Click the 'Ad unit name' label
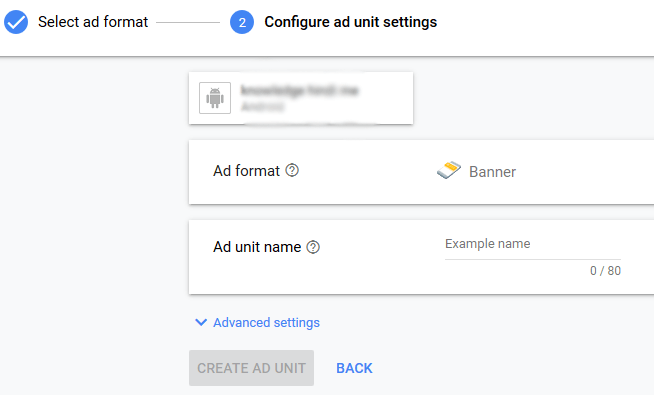The image size is (654, 395). (x=257, y=247)
